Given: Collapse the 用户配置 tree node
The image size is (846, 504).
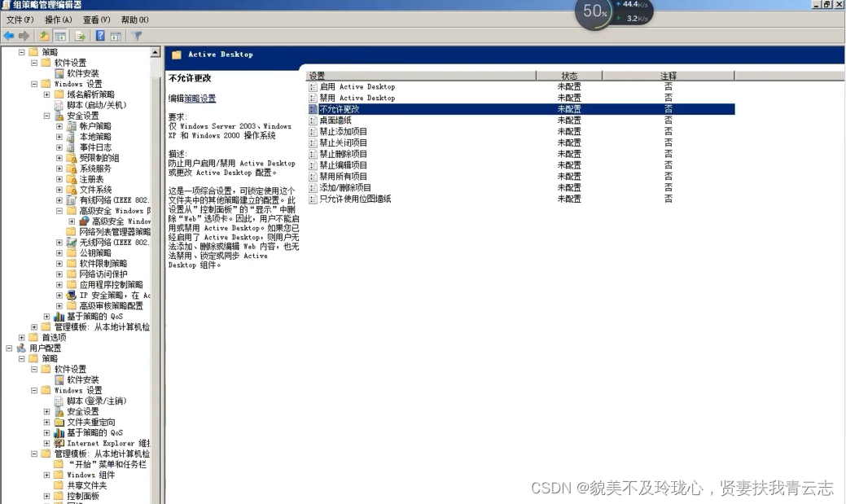Looking at the screenshot, I should [x=9, y=348].
